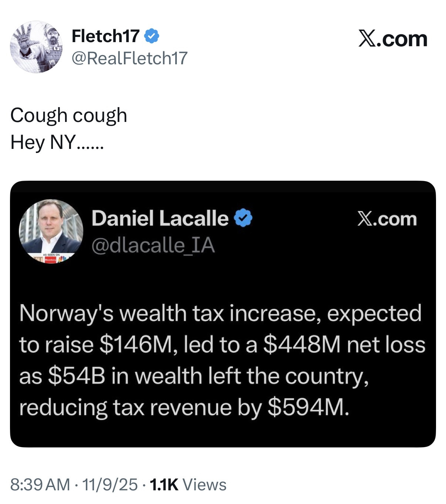Image resolution: width=446 pixels, height=504 pixels.
Task: Click the "As Seen On" banner under Lacalle's photo
Action: pyautogui.click(x=52, y=258)
